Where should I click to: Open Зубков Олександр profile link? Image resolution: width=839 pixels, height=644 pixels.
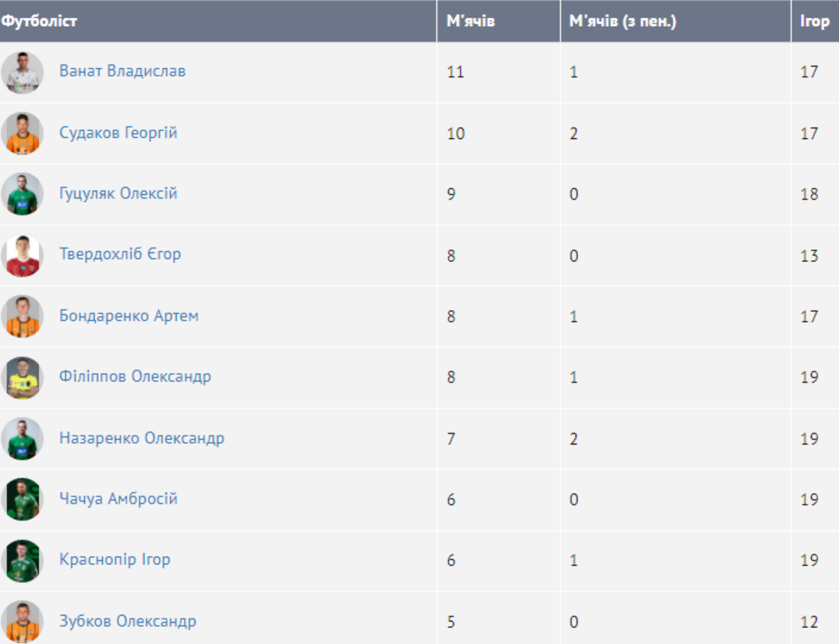pyautogui.click(x=128, y=621)
